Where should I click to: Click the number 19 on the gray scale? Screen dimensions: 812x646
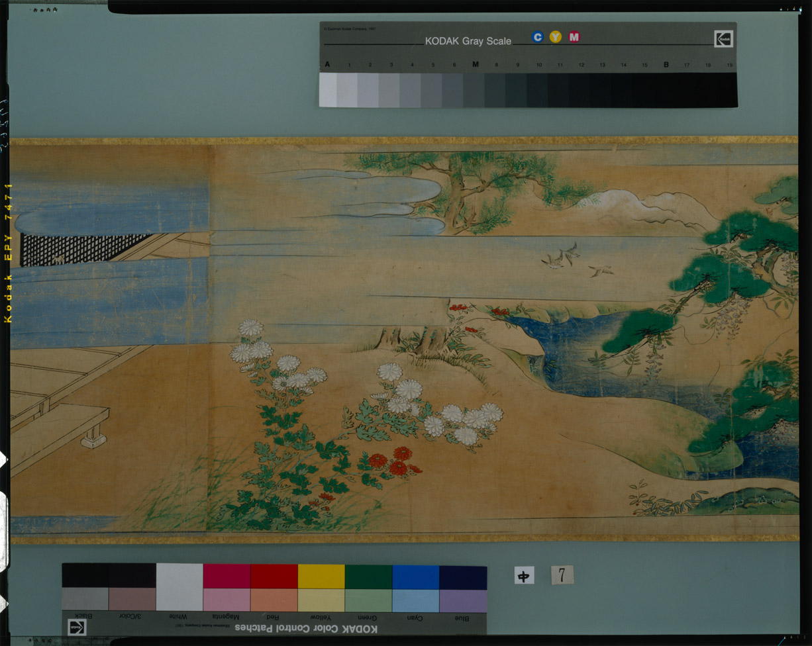click(x=729, y=66)
